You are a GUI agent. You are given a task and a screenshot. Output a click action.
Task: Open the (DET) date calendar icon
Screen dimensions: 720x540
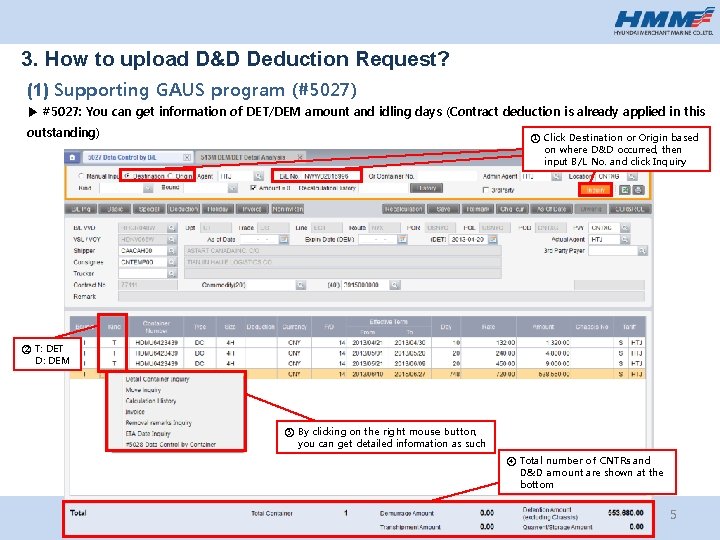pyautogui.click(x=493, y=239)
